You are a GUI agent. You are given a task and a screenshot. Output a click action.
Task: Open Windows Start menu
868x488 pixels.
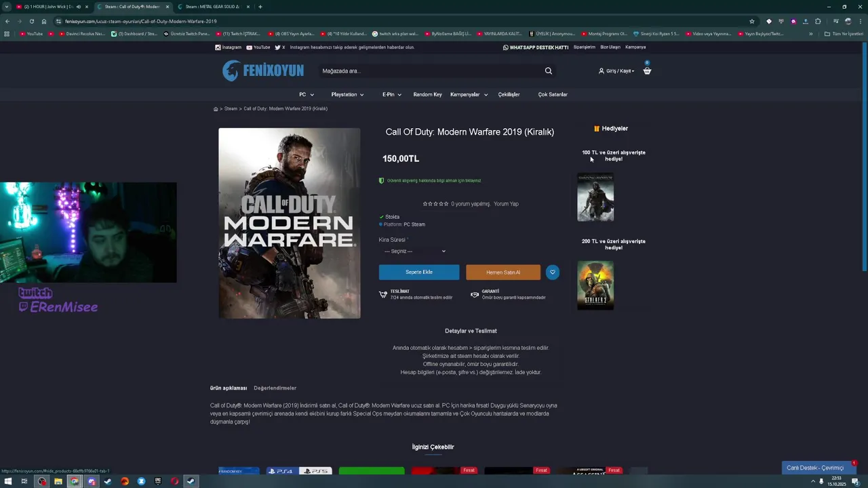(7, 481)
